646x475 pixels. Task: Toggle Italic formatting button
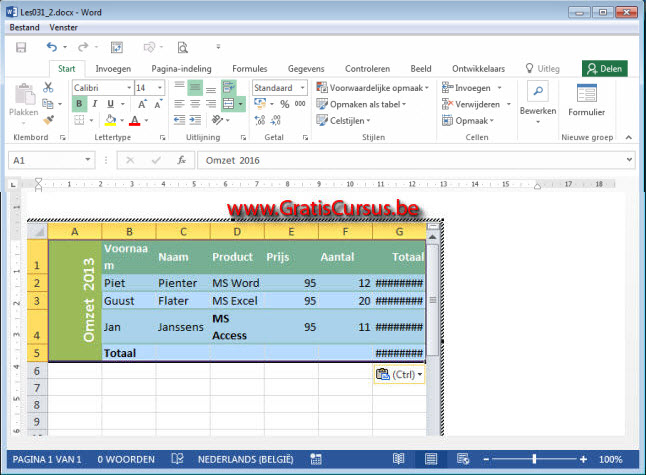95,104
